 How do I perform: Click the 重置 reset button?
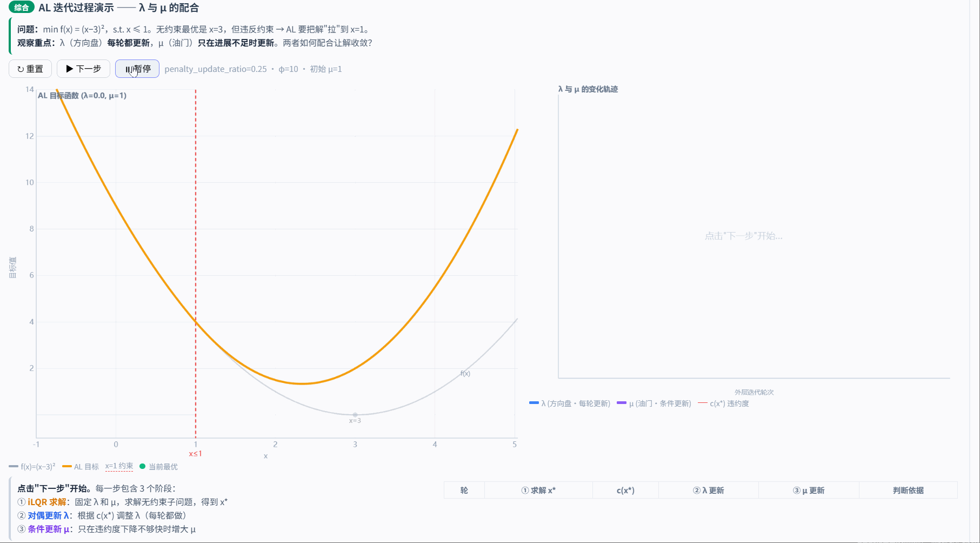tap(30, 69)
